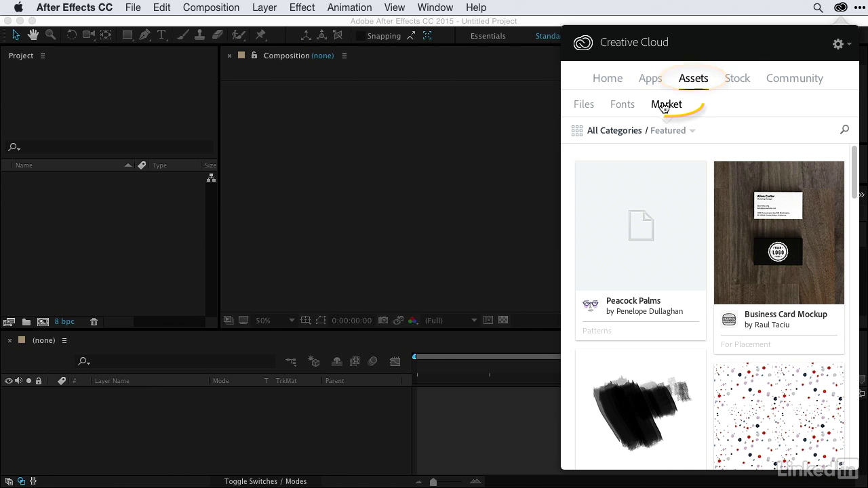Image resolution: width=868 pixels, height=488 pixels.
Task: Select the Roto Brush tool
Action: pos(238,35)
